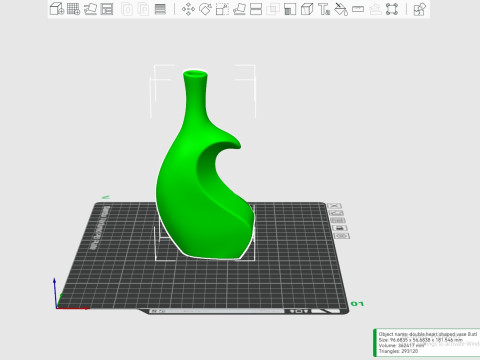
Task: Click the greyed Split to parts icon
Action: tap(143, 9)
